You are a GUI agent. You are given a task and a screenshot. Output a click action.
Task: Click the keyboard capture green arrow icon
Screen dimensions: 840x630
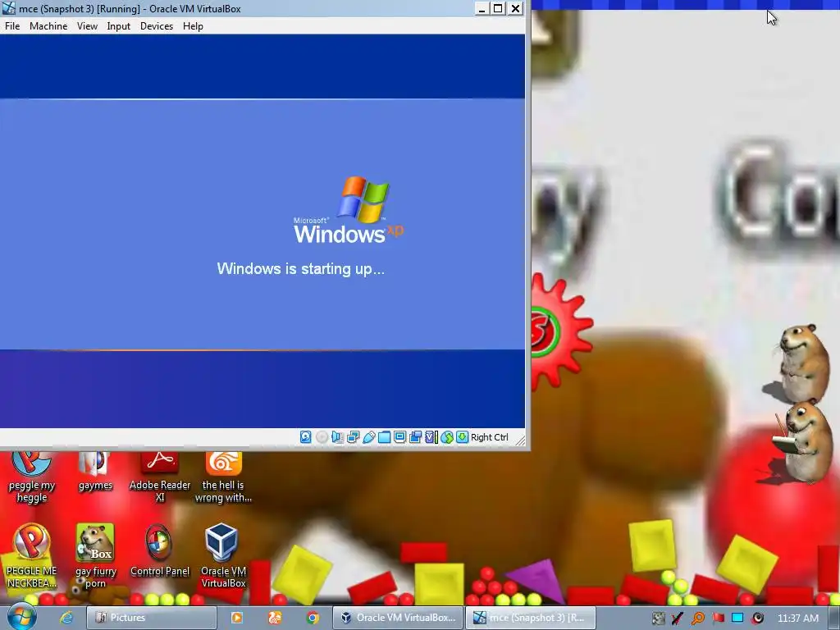pos(462,437)
